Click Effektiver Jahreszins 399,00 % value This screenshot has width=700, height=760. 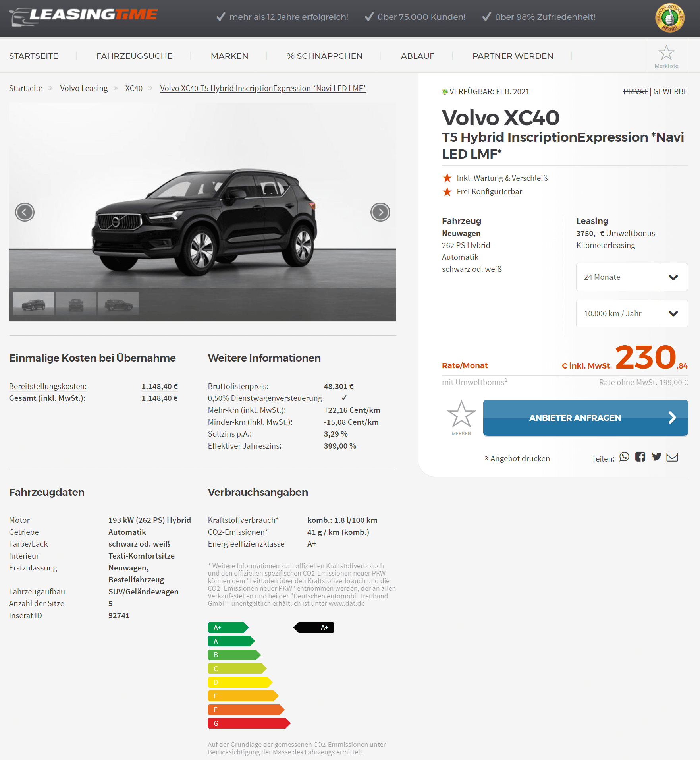click(340, 446)
